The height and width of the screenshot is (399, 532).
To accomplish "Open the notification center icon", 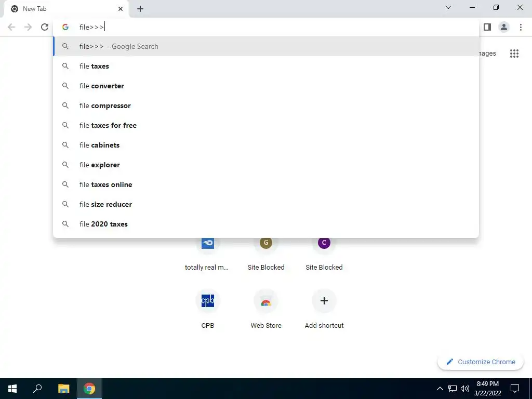I will (515, 389).
